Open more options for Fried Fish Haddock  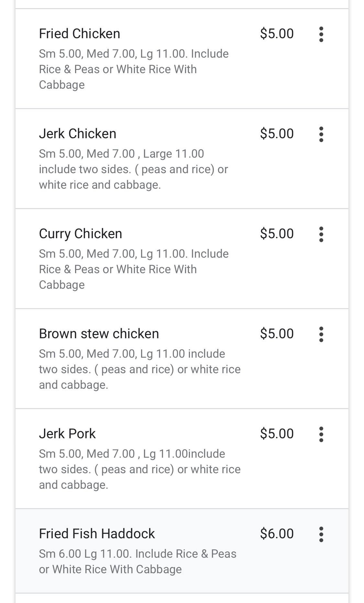point(321,534)
